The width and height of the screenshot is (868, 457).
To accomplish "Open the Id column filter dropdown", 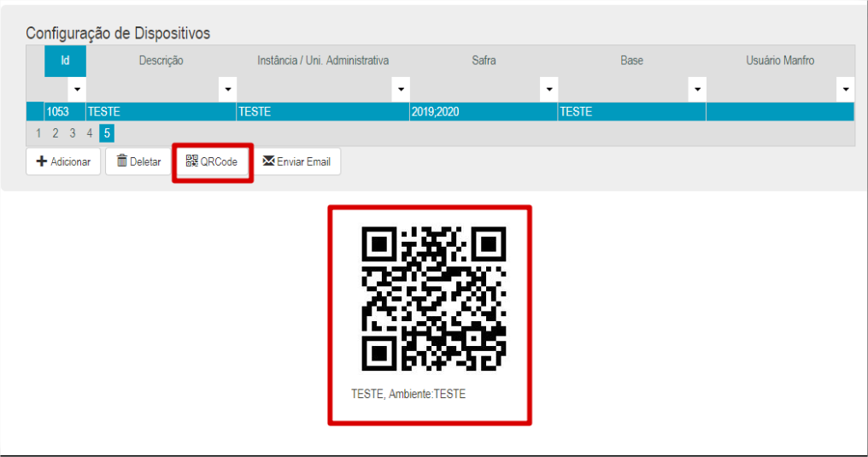I will [77, 89].
